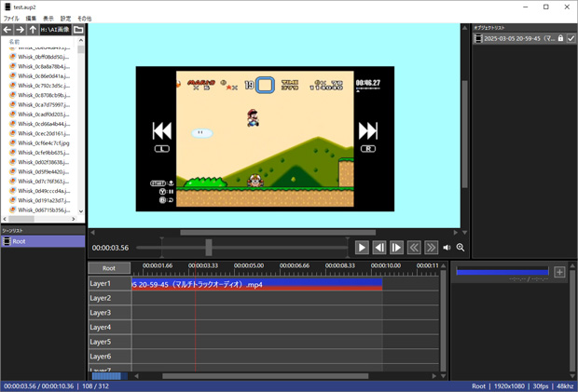This screenshot has height=392, width=578.
Task: Go up one folder level
Action: pyautogui.click(x=33, y=30)
